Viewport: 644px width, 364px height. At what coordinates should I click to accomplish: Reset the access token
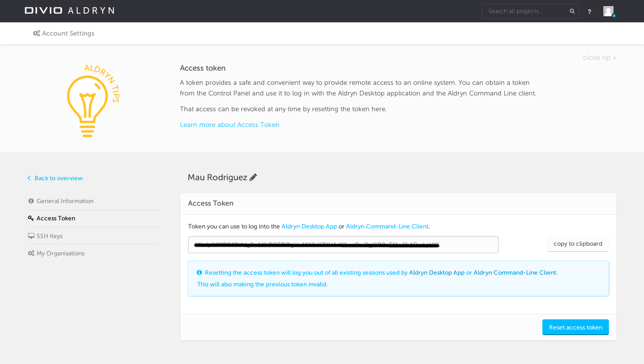[575, 327]
